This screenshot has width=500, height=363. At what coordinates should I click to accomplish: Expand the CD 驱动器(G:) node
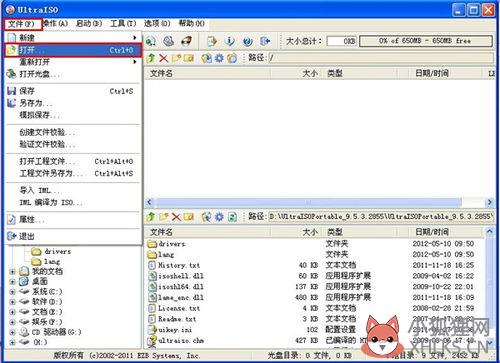pyautogui.click(x=12, y=332)
